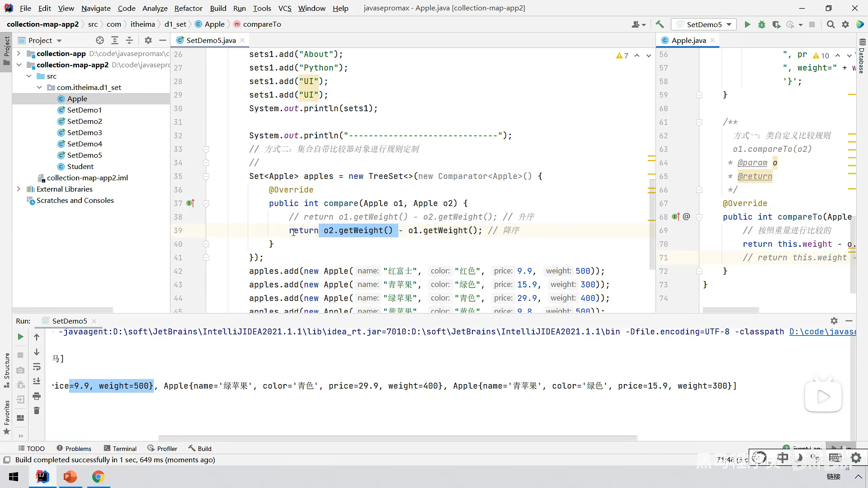
Task: Click locate file target icon in Project panel
Action: (x=100, y=41)
